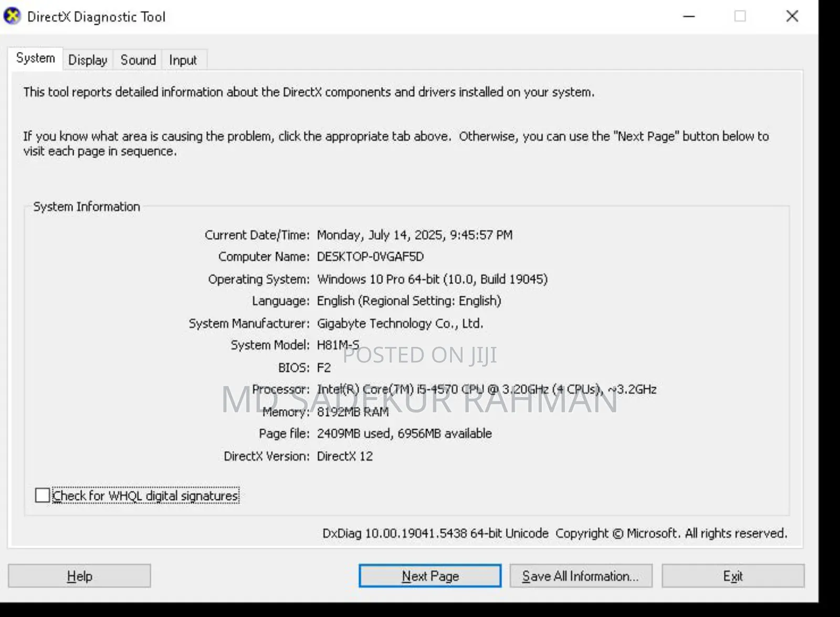Switch to the System tab
The height and width of the screenshot is (617, 840).
tap(35, 58)
